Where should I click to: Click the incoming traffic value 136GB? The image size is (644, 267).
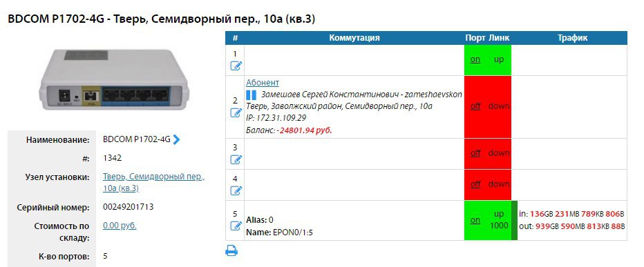tap(542, 214)
